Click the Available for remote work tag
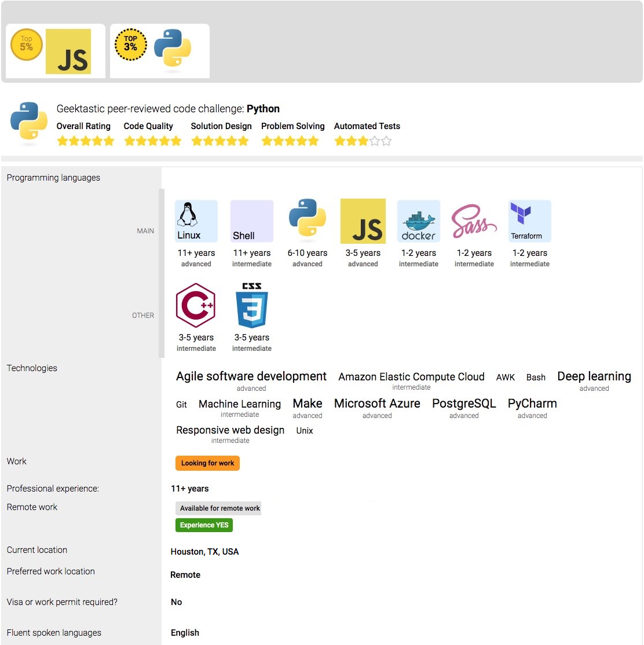This screenshot has width=644, height=645. tap(219, 508)
